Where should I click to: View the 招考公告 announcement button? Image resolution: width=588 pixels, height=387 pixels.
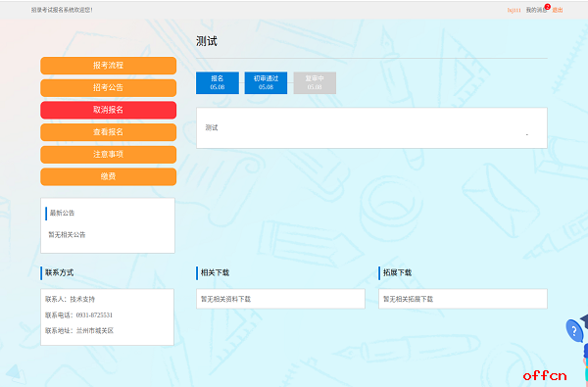[109, 88]
